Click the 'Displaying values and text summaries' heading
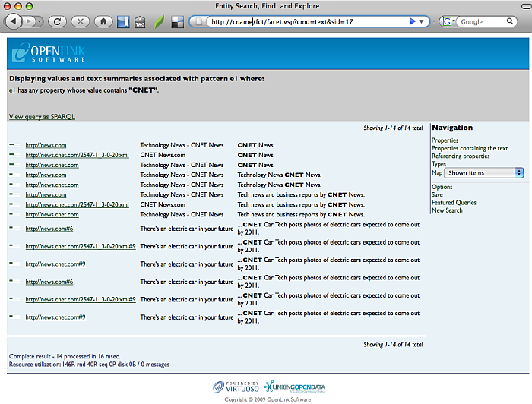This screenshot has width=532, height=404. tap(136, 79)
